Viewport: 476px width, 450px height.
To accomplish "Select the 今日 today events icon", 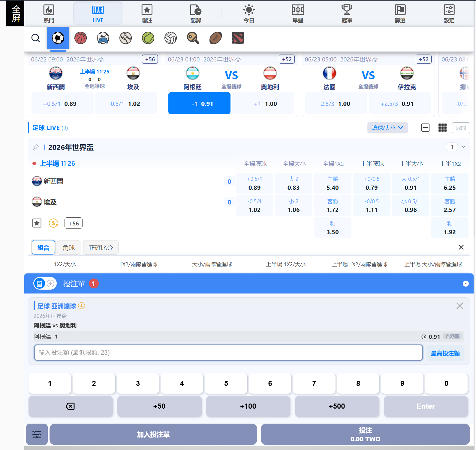I will 249,13.
